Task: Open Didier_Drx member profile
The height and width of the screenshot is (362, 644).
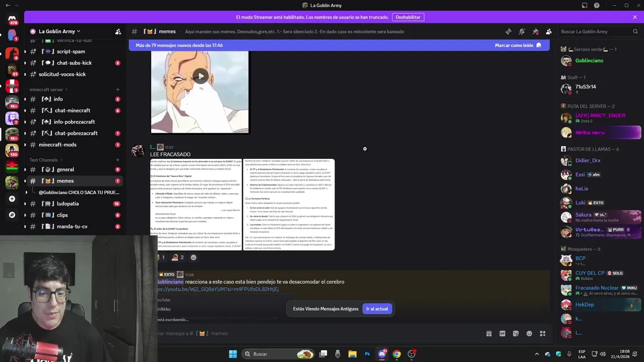Action: pyautogui.click(x=601, y=160)
